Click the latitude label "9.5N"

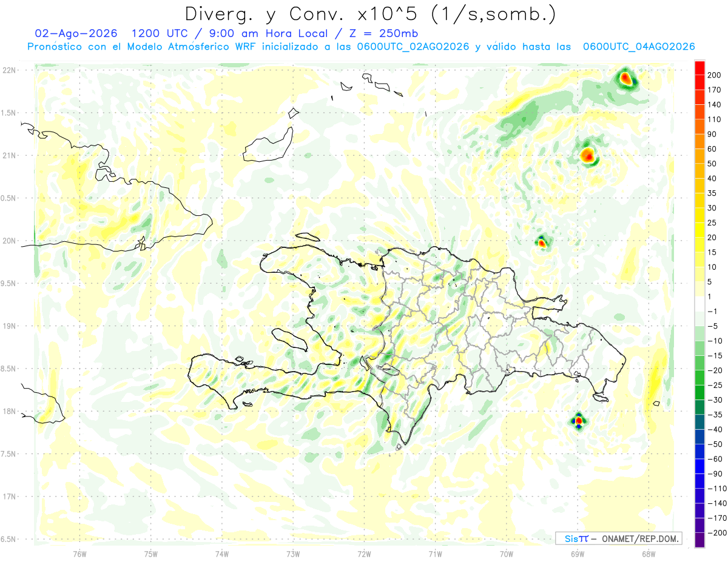pos(9,283)
